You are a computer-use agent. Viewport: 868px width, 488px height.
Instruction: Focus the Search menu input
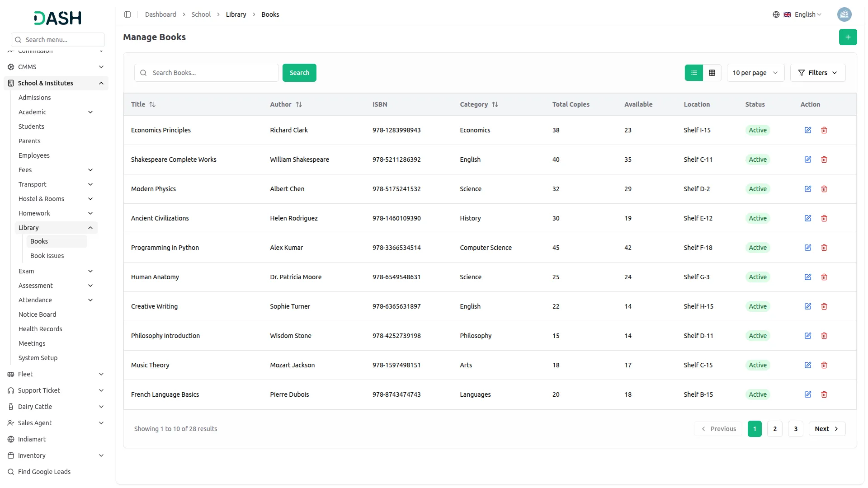pos(58,40)
